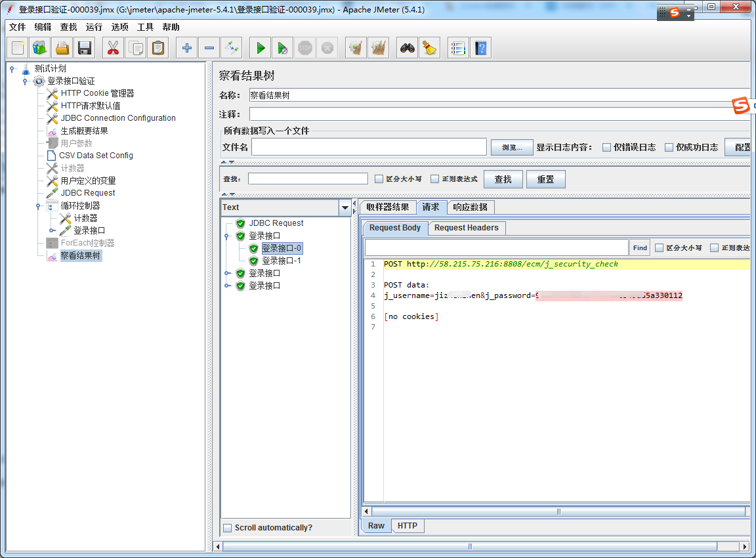The height and width of the screenshot is (558, 756).
Task: Click the bottom main panel horizontal scrollbar
Action: tap(470, 546)
